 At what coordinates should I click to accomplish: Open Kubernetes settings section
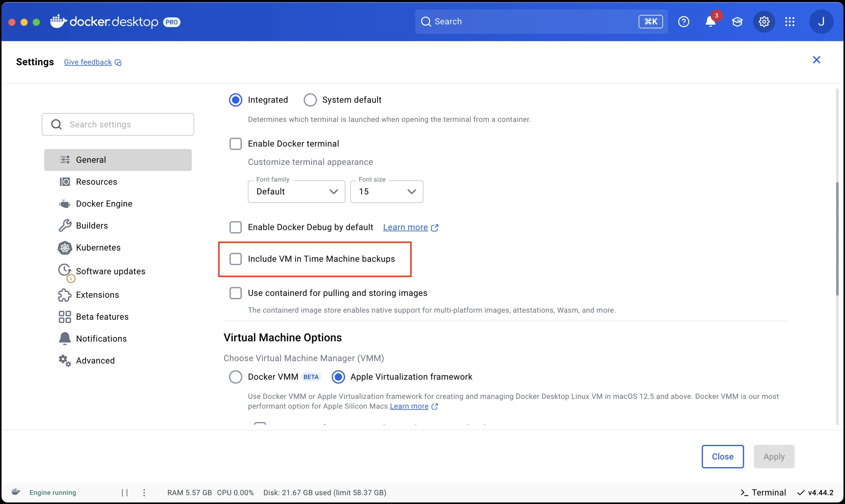pyautogui.click(x=98, y=248)
